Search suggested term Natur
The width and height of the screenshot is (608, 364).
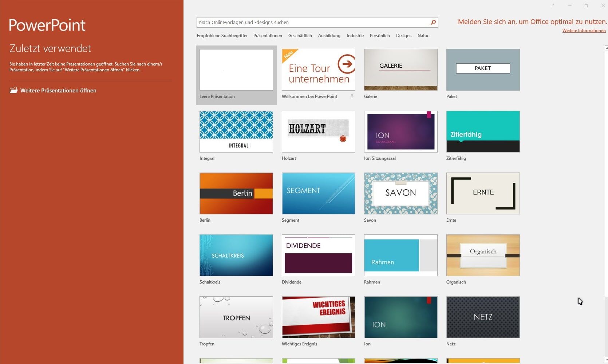[423, 36]
